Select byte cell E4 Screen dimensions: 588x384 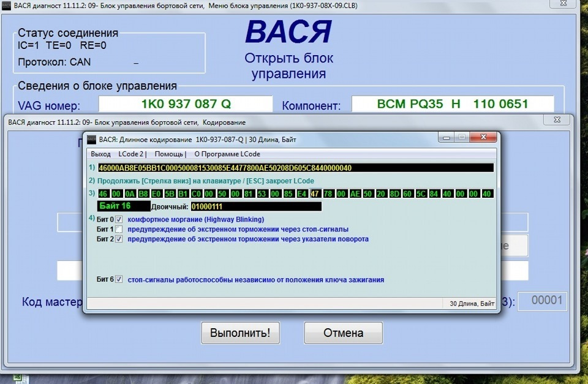pos(301,194)
